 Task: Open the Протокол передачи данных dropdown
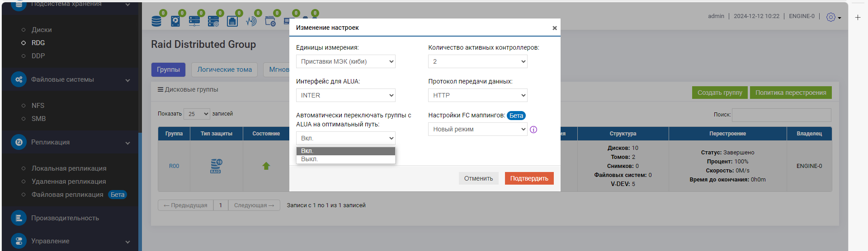[x=478, y=95]
